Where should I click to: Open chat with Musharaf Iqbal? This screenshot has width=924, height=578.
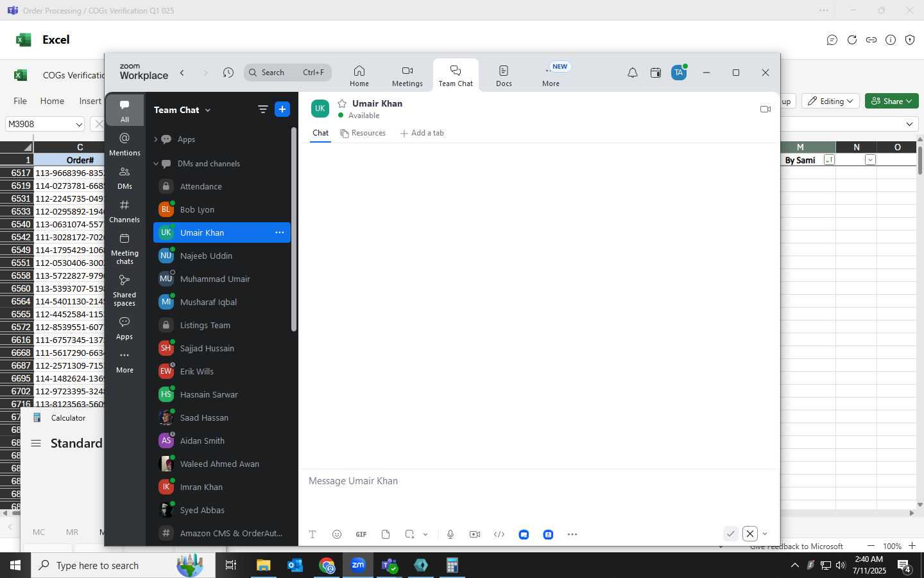(x=221, y=302)
